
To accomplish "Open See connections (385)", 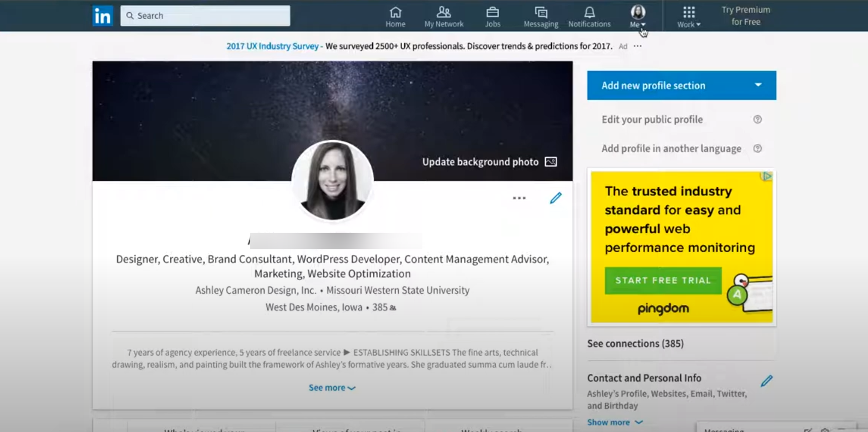I will tap(635, 344).
